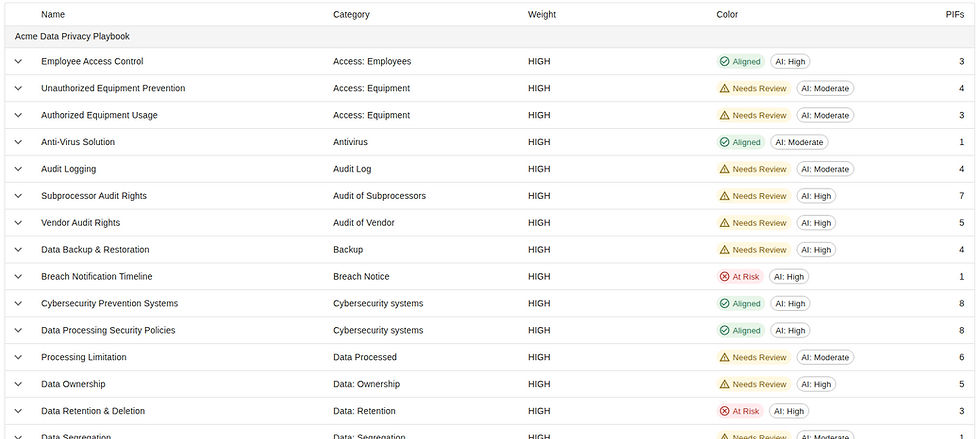Expand the Cybersecurity Prevention Systems row

[18, 303]
